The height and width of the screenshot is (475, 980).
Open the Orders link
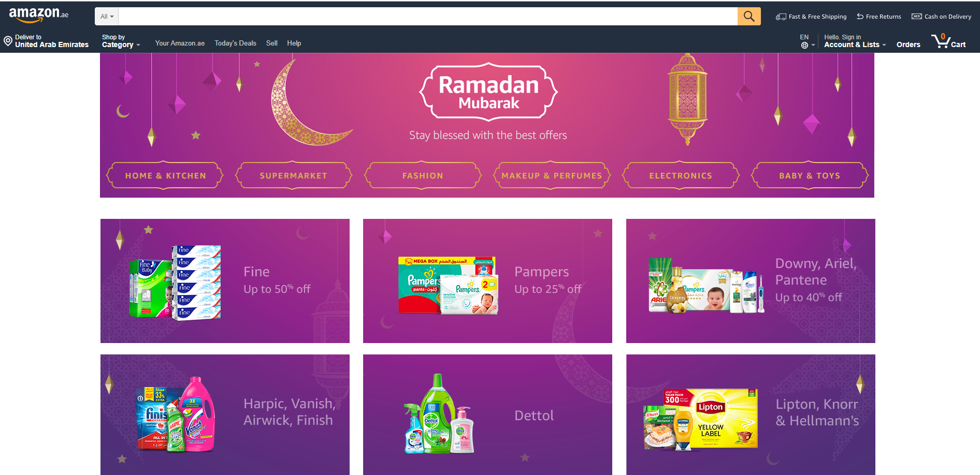908,44
